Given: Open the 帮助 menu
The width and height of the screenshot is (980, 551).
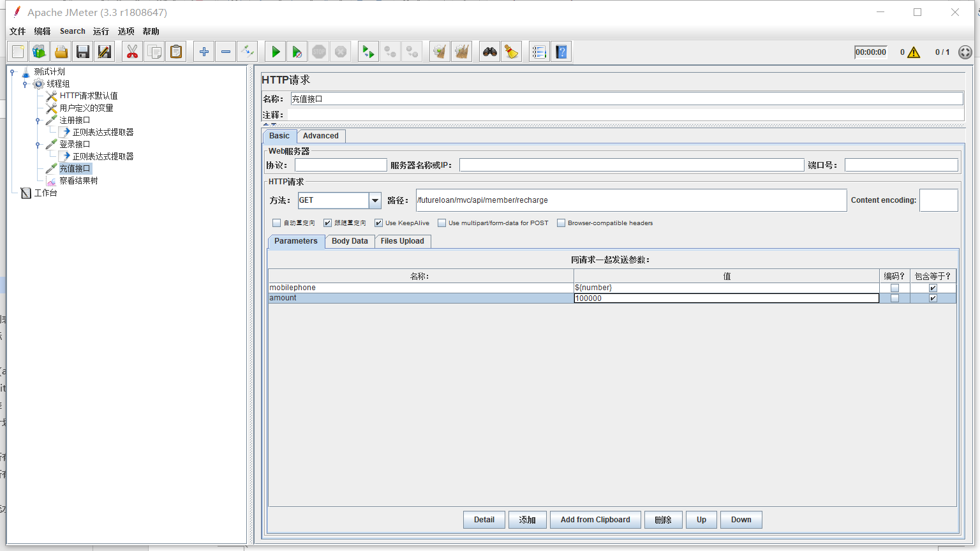Looking at the screenshot, I should [151, 31].
